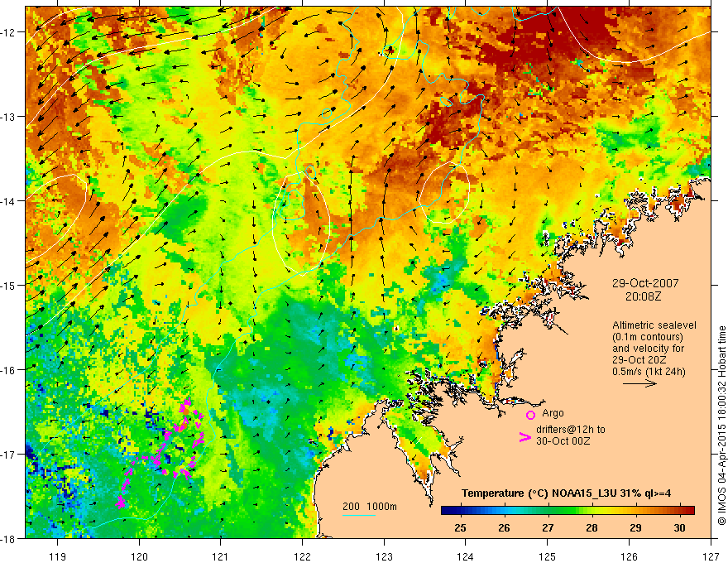Click the IMOS copyright timestamp text
The image size is (728, 563).
(721, 426)
